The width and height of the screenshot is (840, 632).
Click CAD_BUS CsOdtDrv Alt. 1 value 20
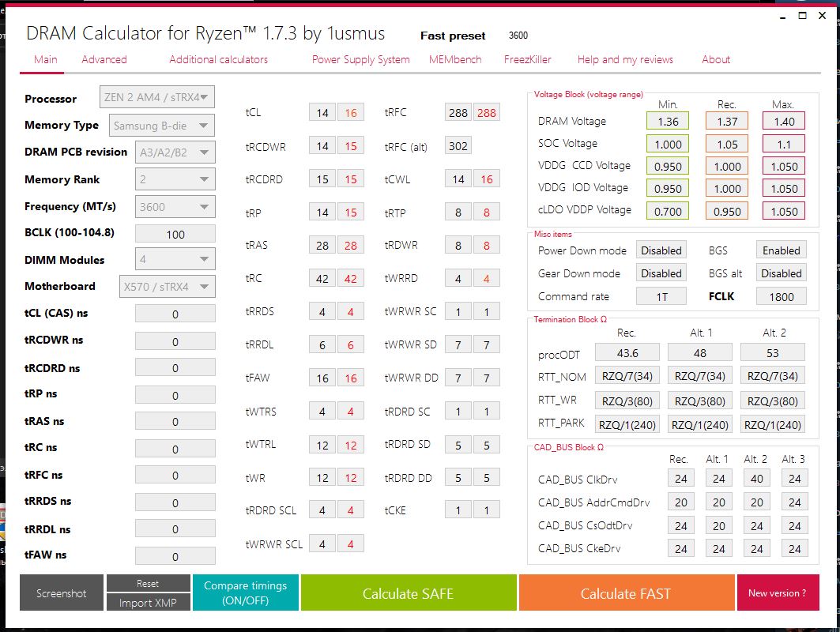point(719,525)
